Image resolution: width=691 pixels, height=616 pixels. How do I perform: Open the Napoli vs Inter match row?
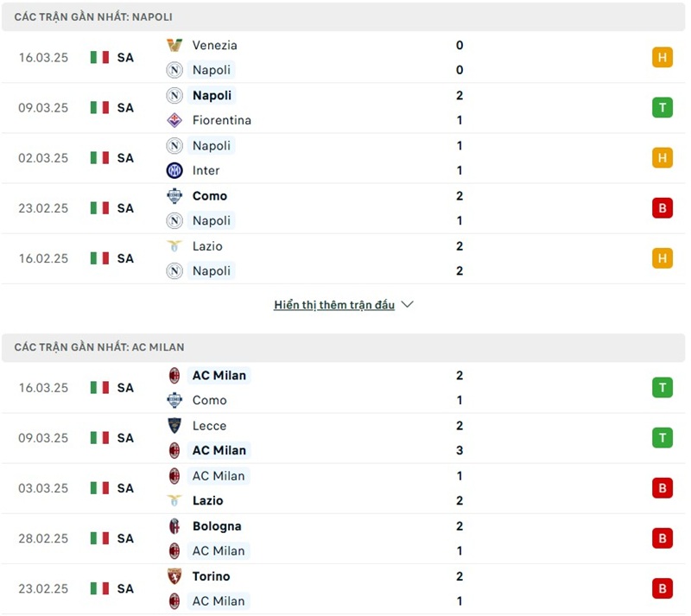(345, 158)
